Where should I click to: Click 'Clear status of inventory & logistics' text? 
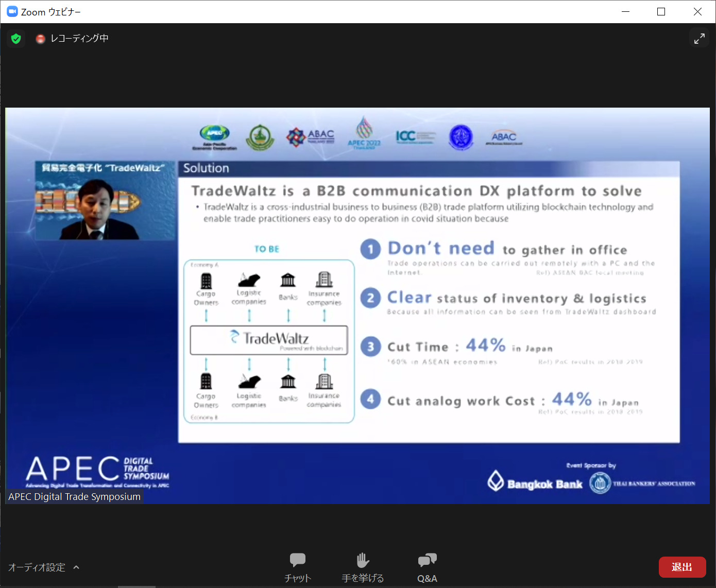coord(517,298)
